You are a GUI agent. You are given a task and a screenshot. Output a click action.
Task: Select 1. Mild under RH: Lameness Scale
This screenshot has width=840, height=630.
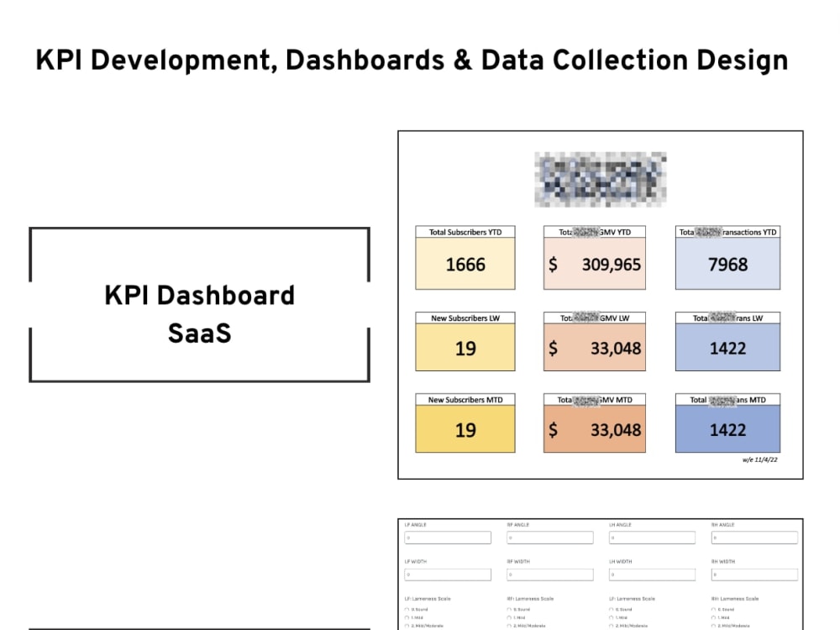click(714, 617)
